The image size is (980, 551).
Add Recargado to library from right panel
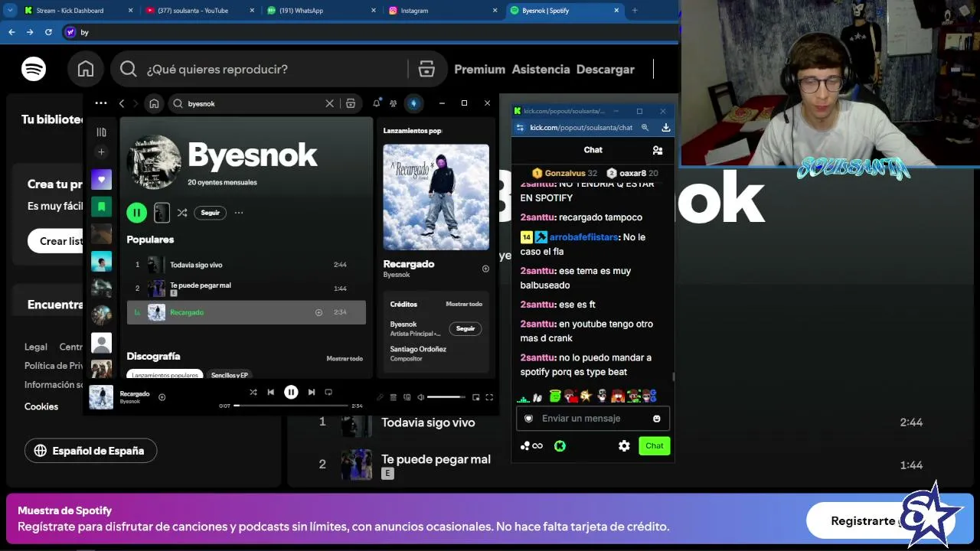(485, 269)
